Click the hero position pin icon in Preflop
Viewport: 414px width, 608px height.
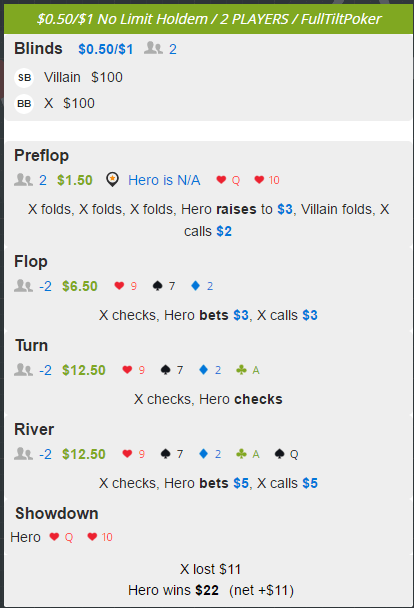point(112,180)
